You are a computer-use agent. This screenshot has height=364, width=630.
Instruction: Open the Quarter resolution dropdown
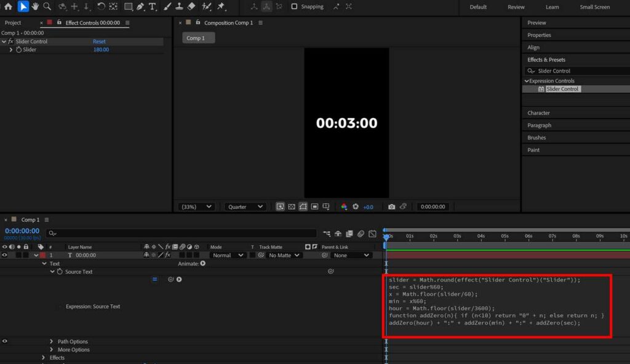(x=245, y=207)
